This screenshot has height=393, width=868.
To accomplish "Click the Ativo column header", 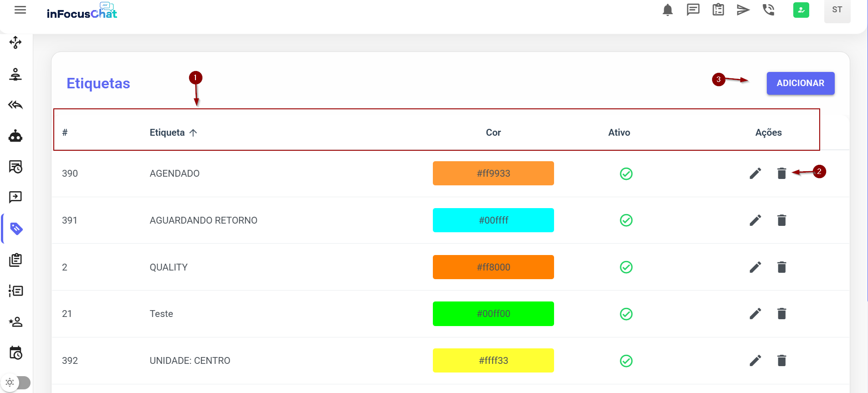I will click(x=619, y=133).
